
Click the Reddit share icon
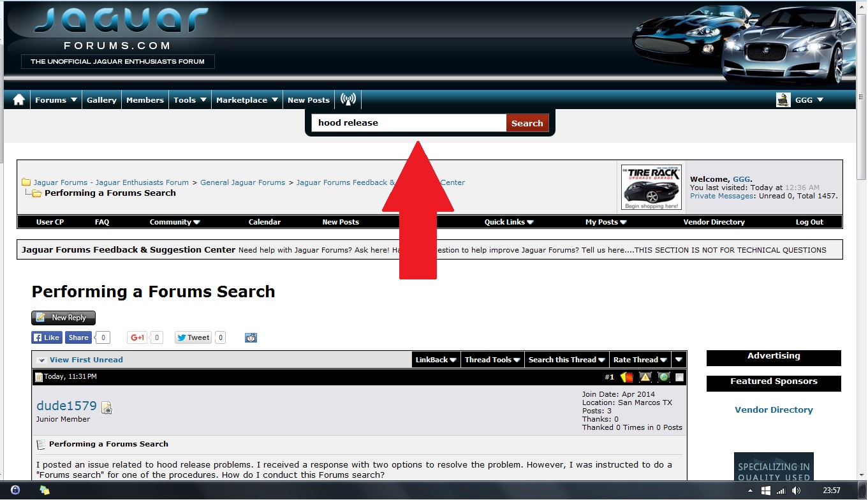pyautogui.click(x=251, y=337)
